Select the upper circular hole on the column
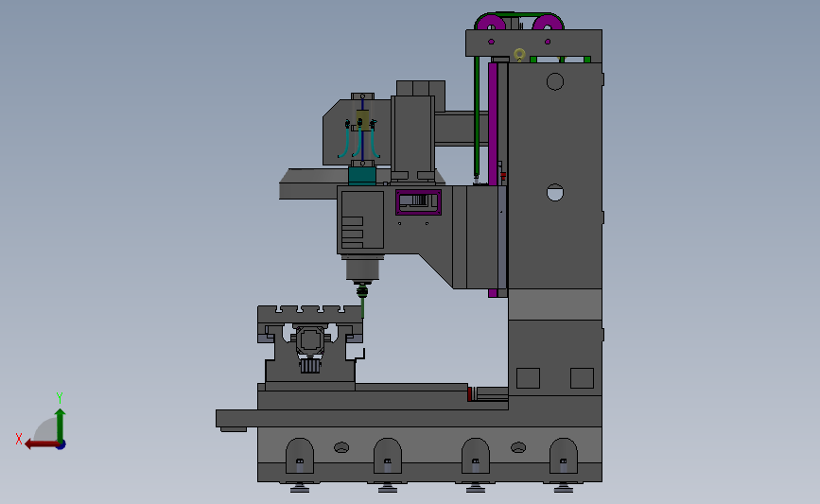 [555, 81]
